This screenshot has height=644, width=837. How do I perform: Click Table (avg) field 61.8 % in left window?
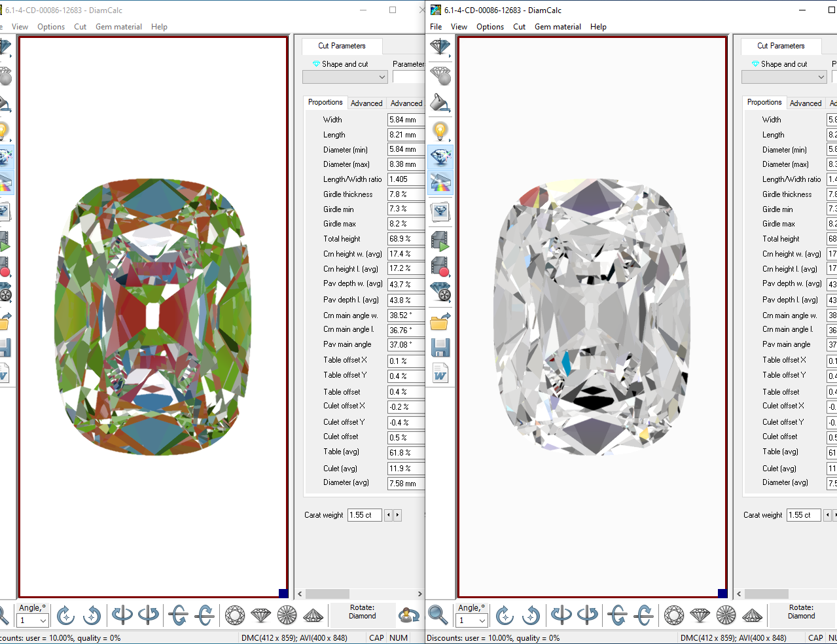coord(406,452)
